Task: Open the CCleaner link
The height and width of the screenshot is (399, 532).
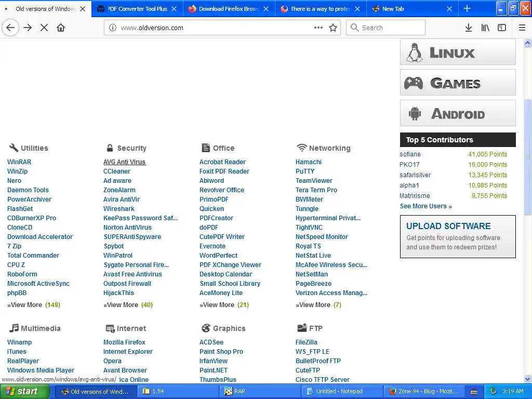Action: (x=117, y=171)
